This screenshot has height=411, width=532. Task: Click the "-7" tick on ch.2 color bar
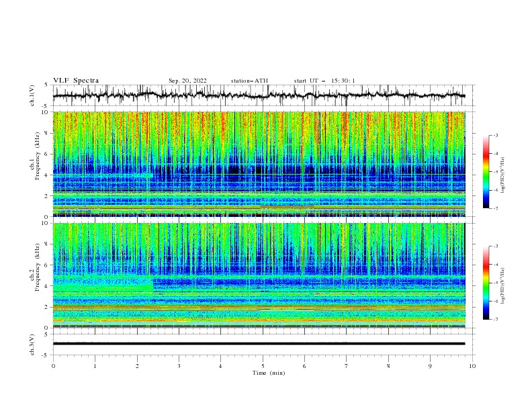(496, 320)
